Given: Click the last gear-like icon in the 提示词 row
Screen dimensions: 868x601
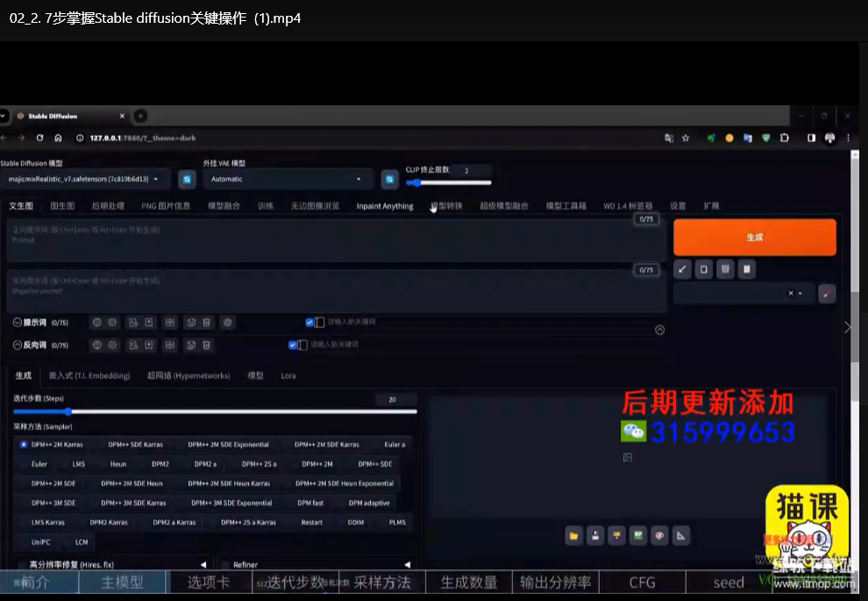Looking at the screenshot, I should (227, 322).
